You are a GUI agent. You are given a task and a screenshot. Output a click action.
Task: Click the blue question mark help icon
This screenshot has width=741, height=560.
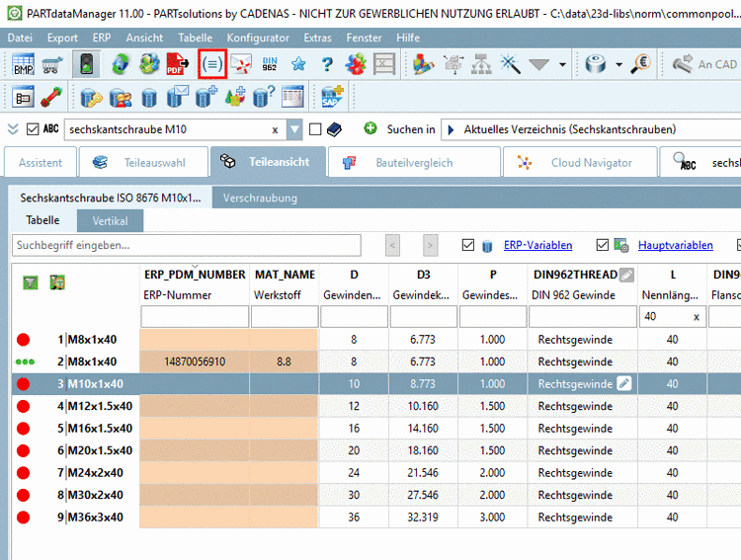click(327, 64)
